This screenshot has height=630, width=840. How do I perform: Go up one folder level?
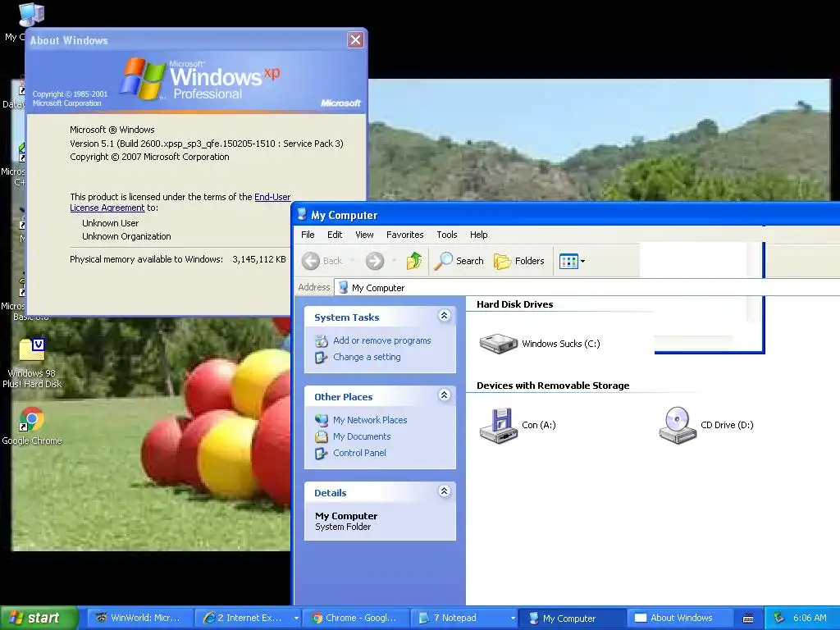(413, 261)
